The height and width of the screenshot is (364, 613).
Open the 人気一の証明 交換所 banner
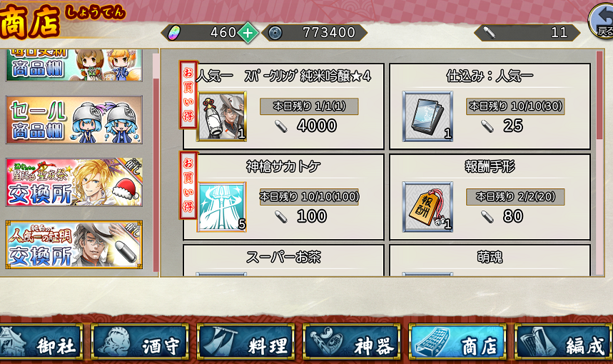point(74,245)
